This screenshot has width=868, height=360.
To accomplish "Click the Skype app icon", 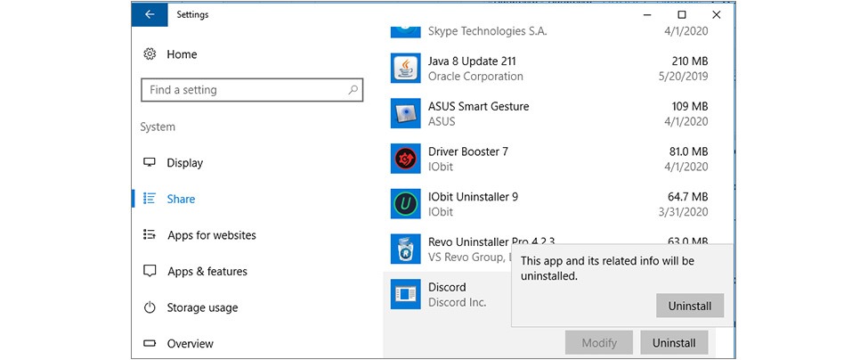I will [x=405, y=31].
